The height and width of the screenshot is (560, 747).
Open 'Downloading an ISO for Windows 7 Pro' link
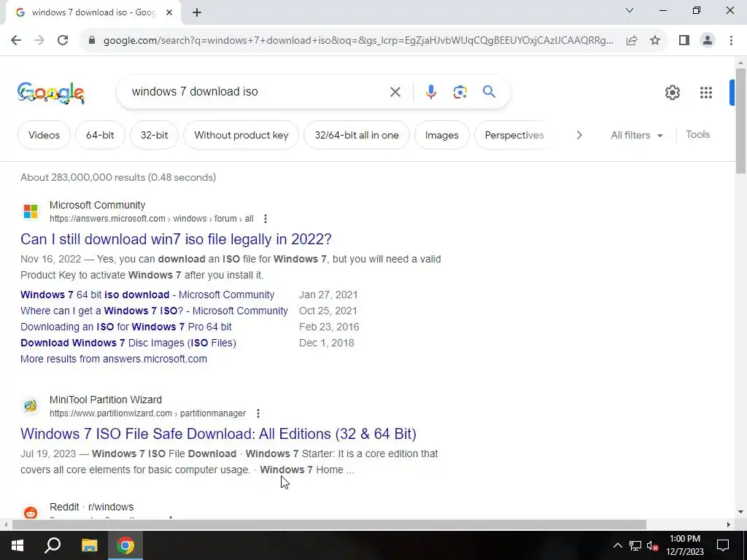[x=125, y=327]
